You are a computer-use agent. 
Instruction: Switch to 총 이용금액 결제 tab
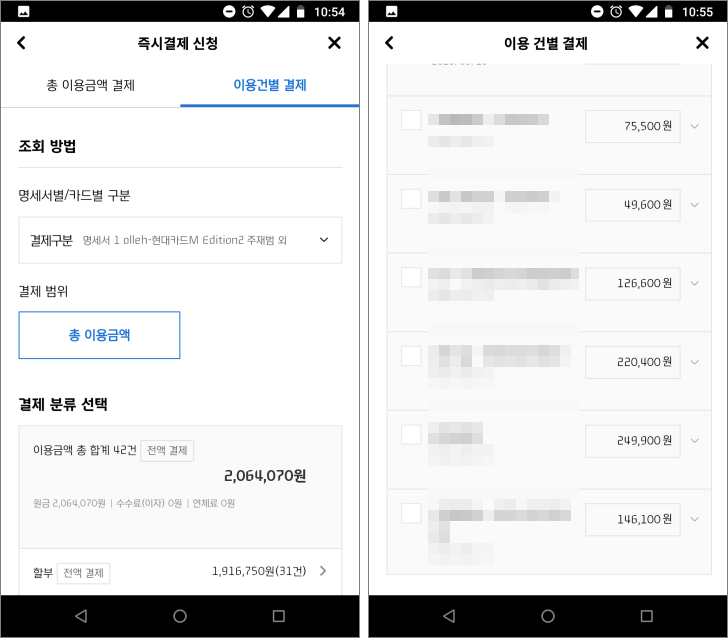(91, 85)
